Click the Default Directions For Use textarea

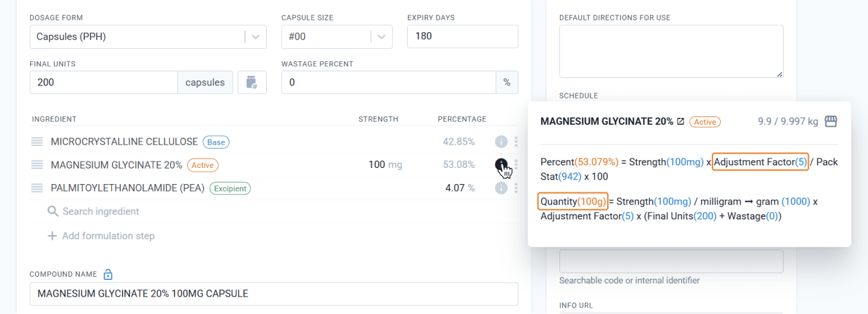[x=671, y=51]
